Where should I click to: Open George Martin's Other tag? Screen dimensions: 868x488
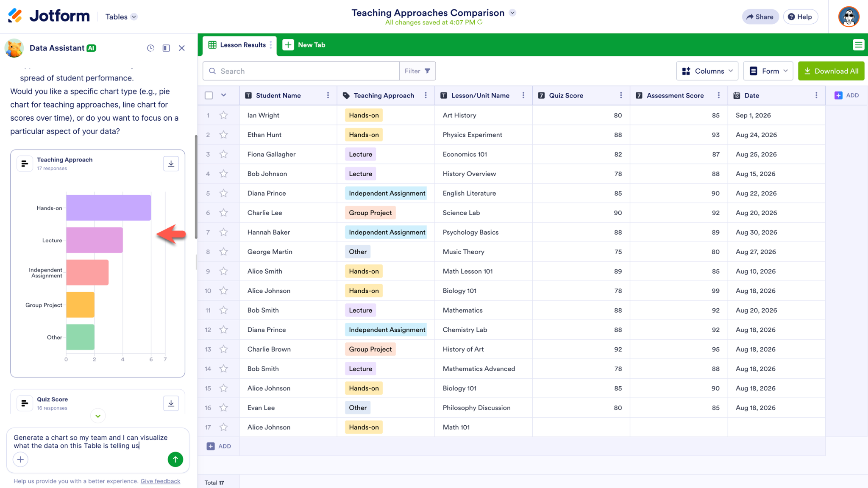[358, 252]
